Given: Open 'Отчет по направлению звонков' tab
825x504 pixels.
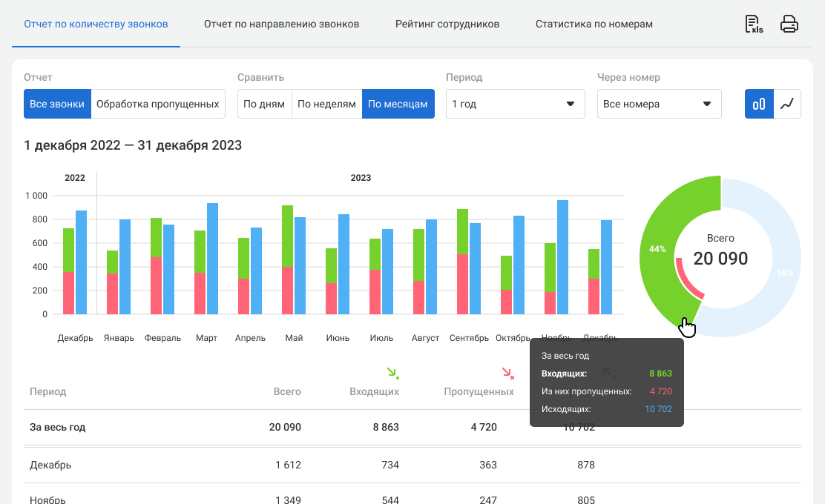Looking at the screenshot, I should (281, 24).
